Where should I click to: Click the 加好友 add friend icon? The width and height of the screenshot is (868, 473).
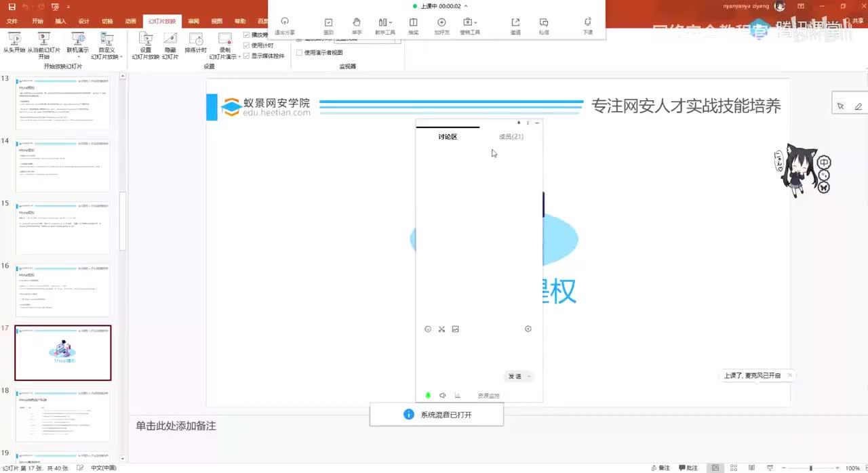(x=442, y=26)
